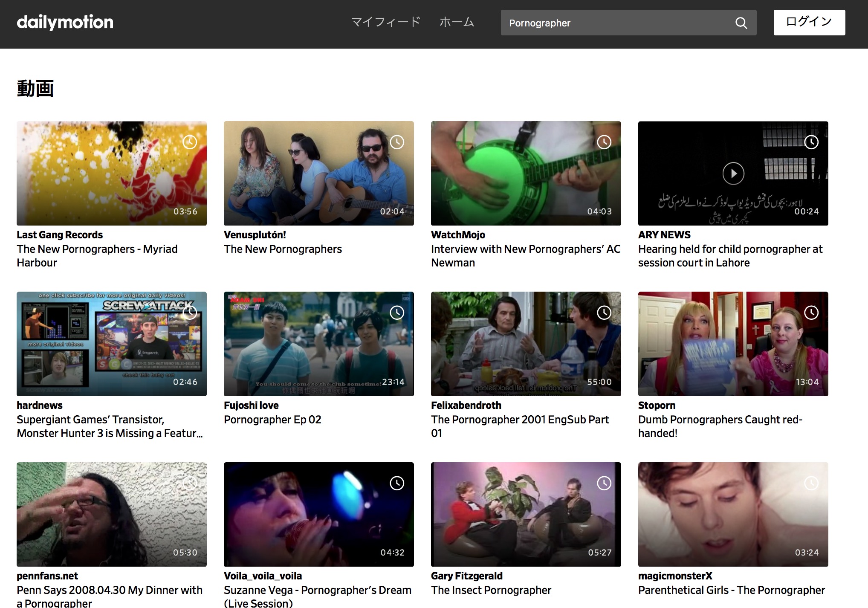Open thumbnail of trio with guitar
Image resolution: width=868 pixels, height=608 pixels.
[x=319, y=174]
